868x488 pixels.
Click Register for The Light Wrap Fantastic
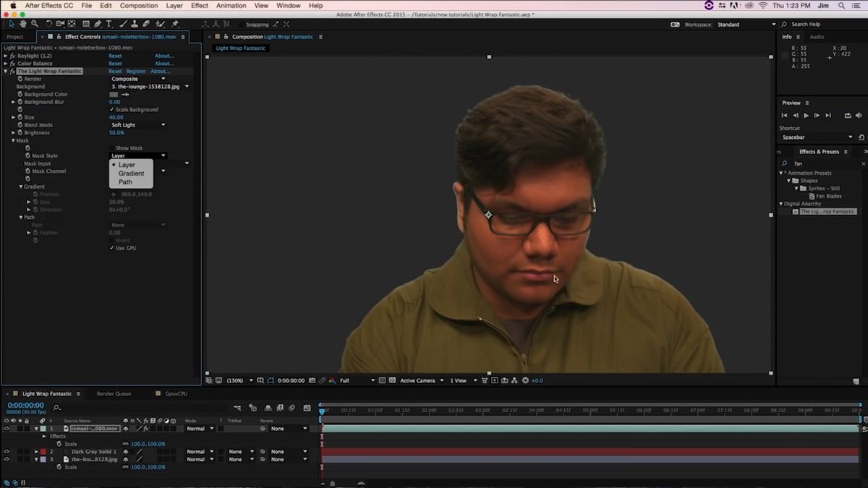(136, 72)
